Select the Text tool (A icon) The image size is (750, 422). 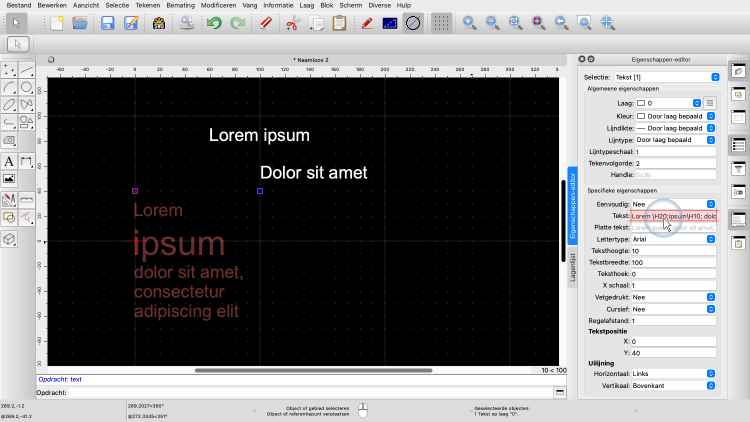[9, 160]
